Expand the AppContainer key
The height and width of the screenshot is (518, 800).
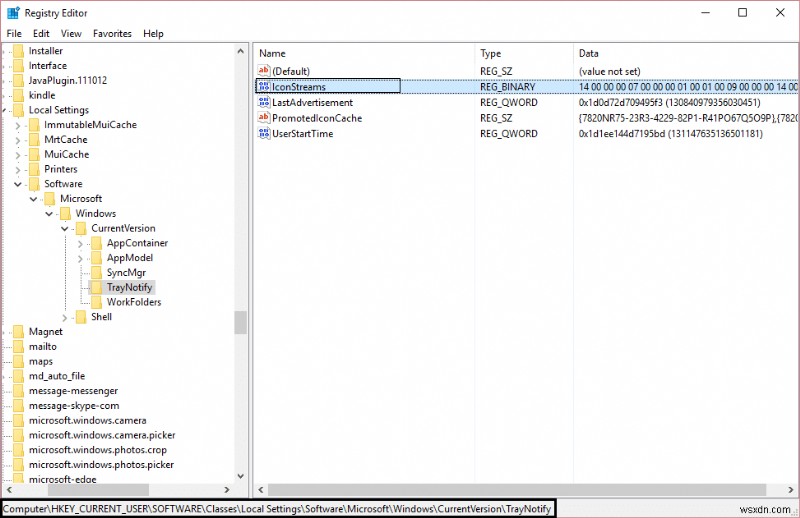point(81,244)
